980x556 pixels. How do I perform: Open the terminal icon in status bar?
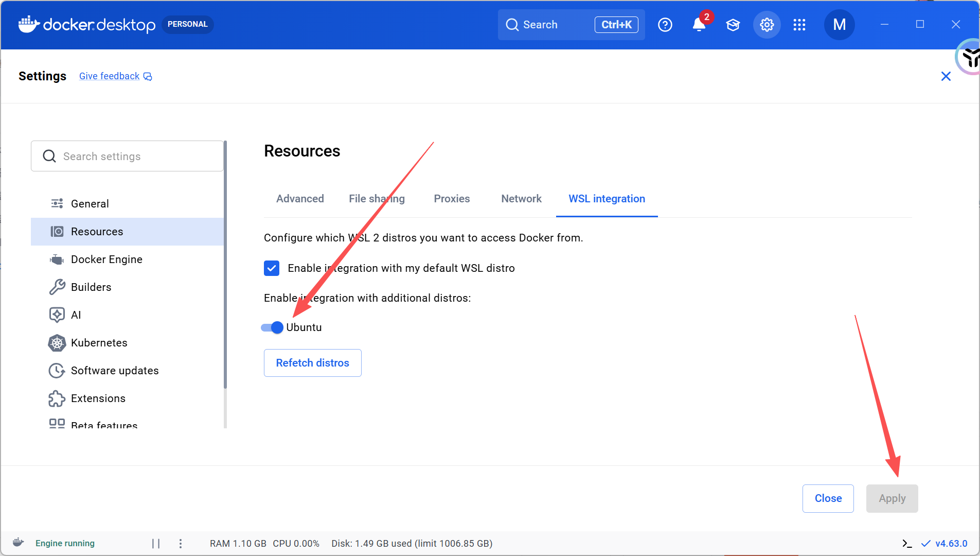pos(907,544)
